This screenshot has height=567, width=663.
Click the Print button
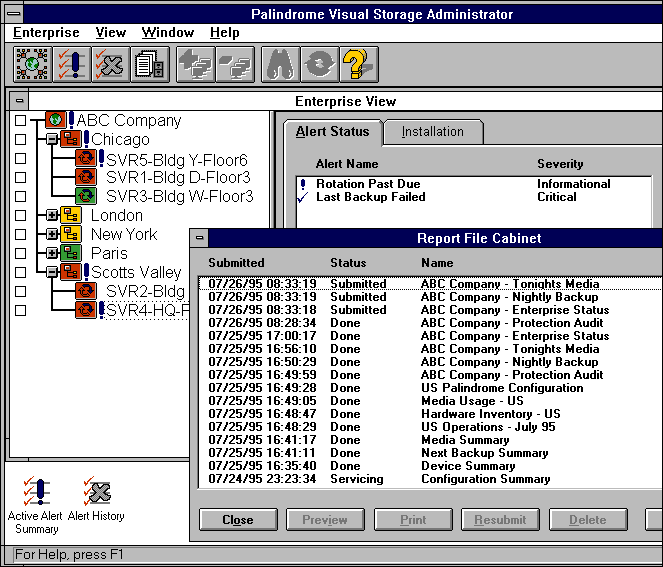coord(413,520)
